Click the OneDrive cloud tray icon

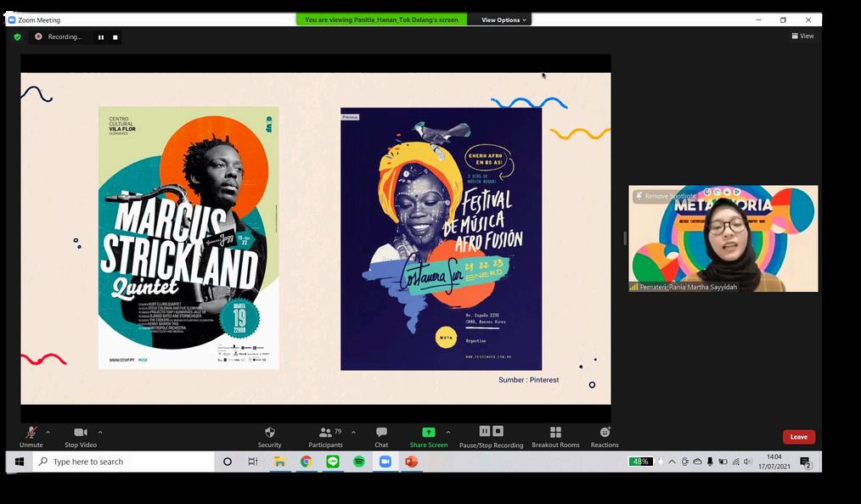(697, 462)
